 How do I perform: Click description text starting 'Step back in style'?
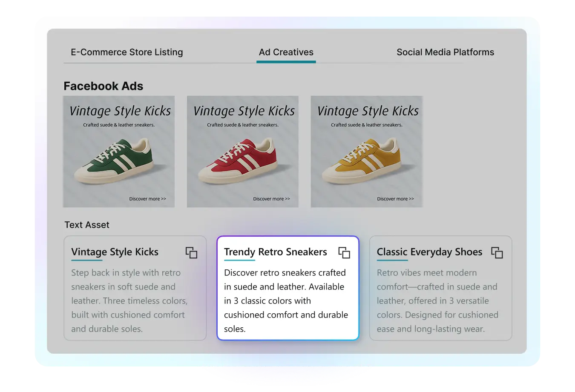pyautogui.click(x=129, y=300)
